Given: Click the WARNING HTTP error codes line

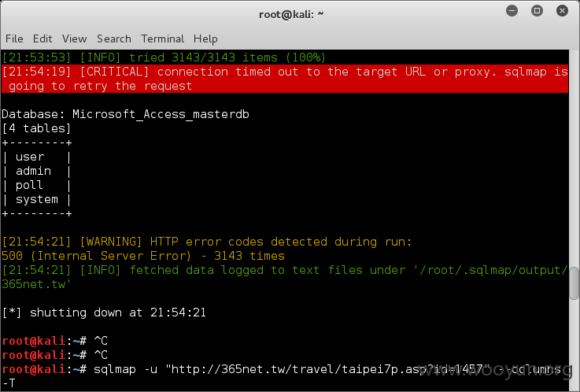Looking at the screenshot, I should 206,242.
